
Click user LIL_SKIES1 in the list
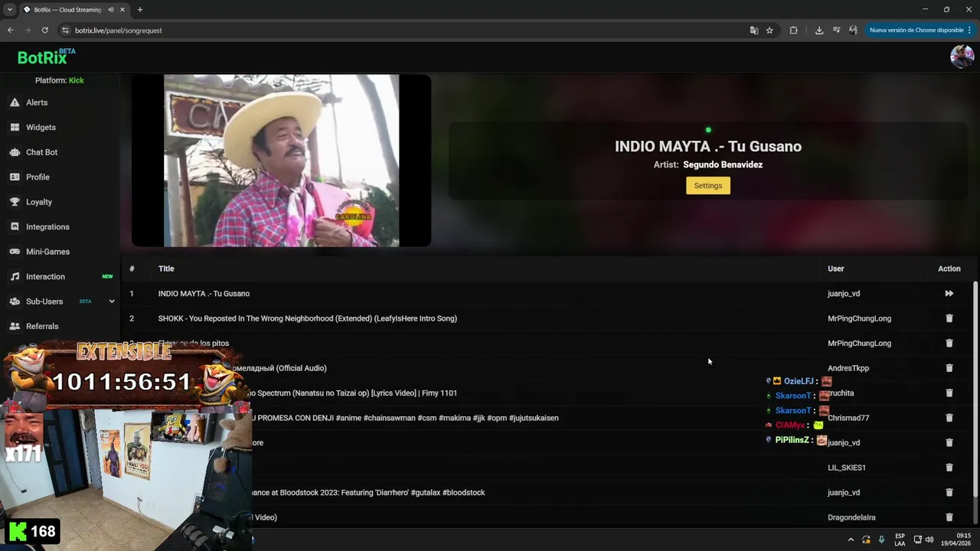847,468
